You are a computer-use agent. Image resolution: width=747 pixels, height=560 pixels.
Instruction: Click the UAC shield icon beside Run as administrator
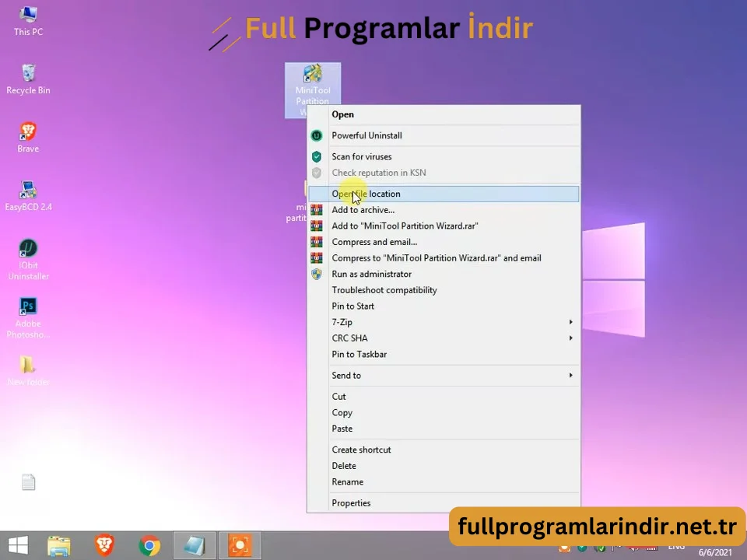point(317,275)
